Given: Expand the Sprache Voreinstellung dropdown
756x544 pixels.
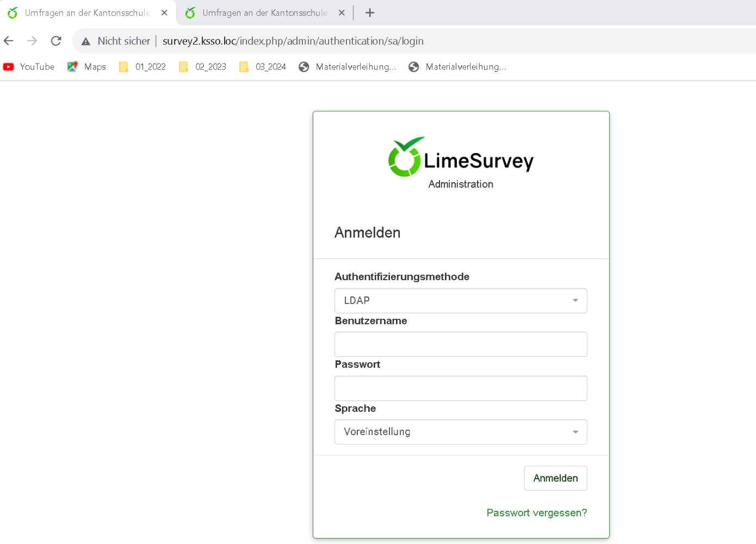Looking at the screenshot, I should point(461,432).
